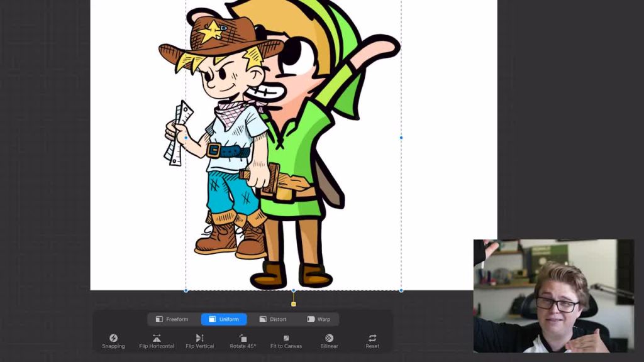Select the Uniform transform mode
The height and width of the screenshot is (362, 644).
(224, 319)
